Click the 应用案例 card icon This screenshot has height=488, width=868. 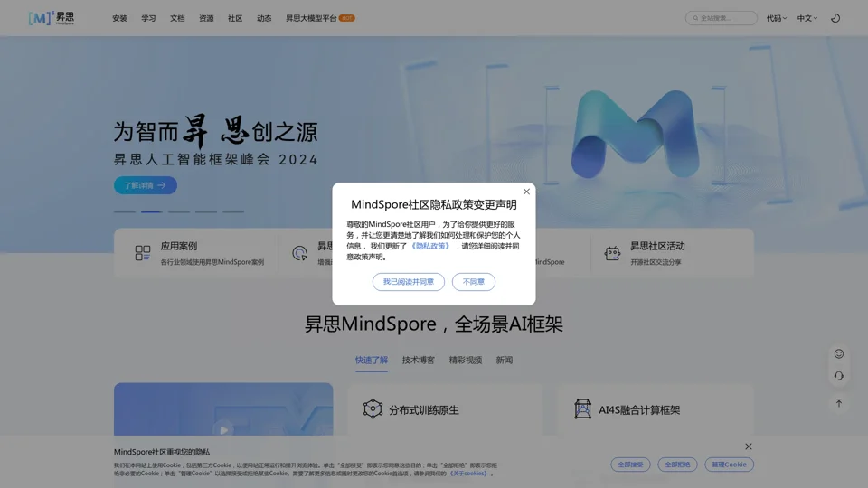point(142,253)
